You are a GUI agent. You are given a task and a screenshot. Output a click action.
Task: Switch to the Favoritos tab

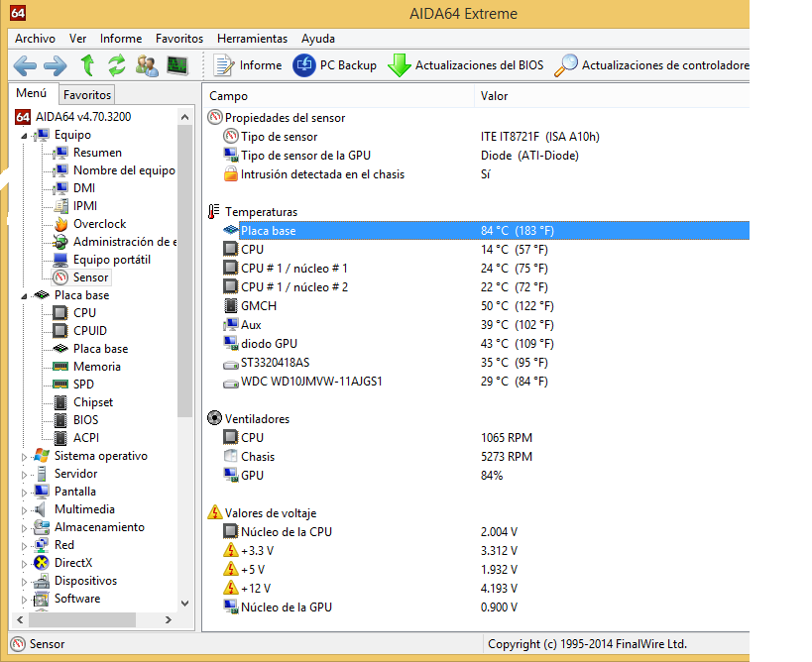coord(87,95)
